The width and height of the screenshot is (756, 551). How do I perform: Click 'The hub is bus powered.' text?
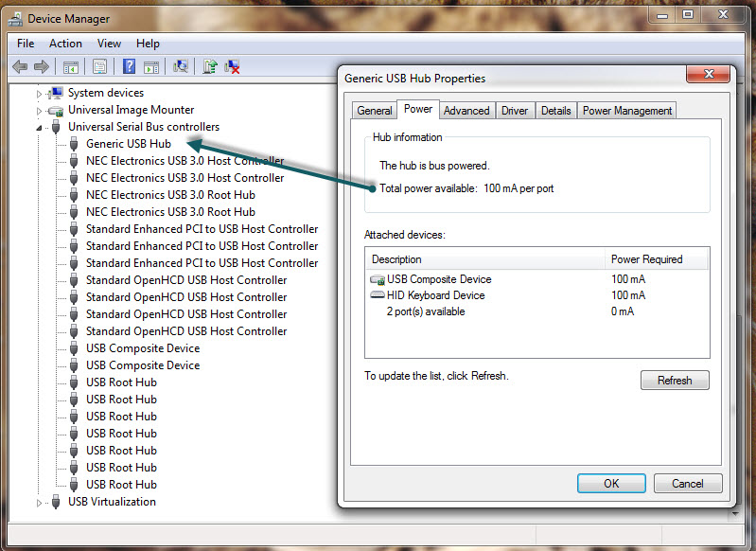point(434,166)
